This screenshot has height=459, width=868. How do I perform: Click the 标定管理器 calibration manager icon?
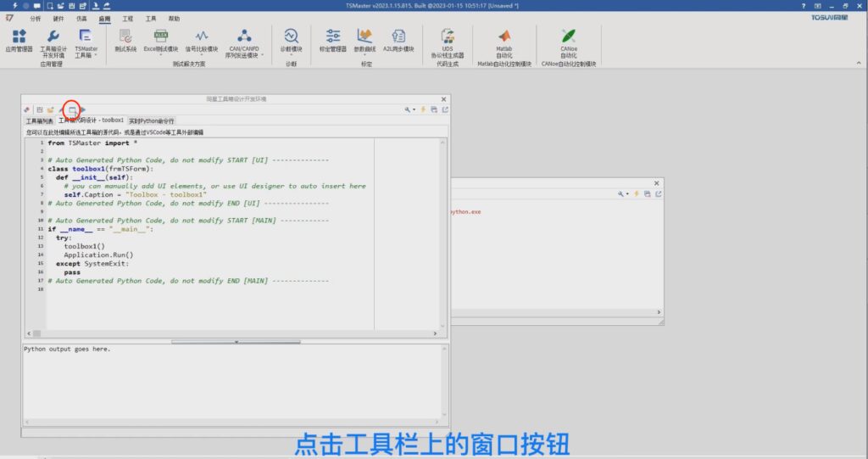point(333,39)
